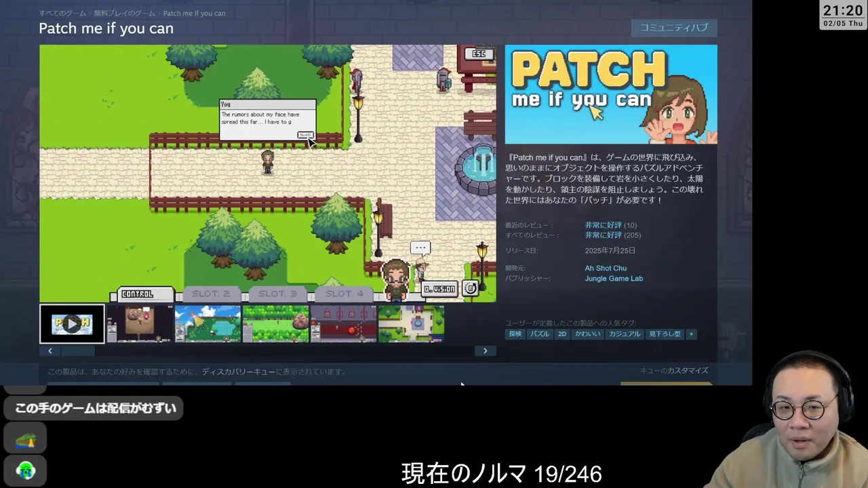This screenshot has width=868, height=488.
Task: Click the SLOT. 3 tab in game video
Action: [x=277, y=294]
